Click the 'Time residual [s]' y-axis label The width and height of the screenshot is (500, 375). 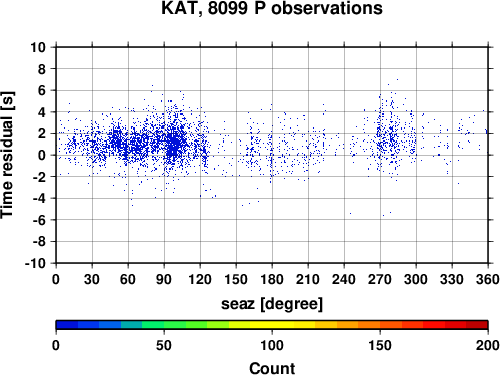pyautogui.click(x=8, y=155)
